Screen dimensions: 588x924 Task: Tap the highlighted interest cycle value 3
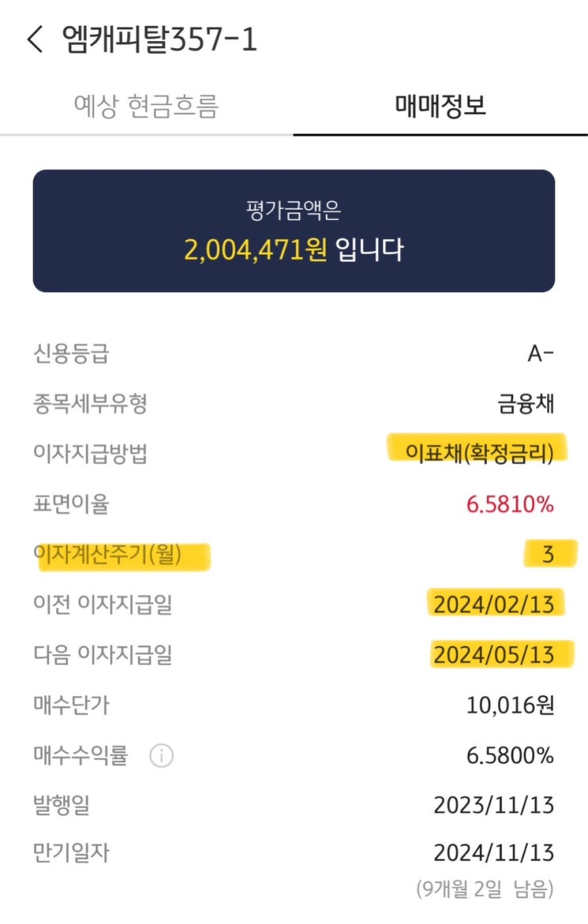coord(548,554)
